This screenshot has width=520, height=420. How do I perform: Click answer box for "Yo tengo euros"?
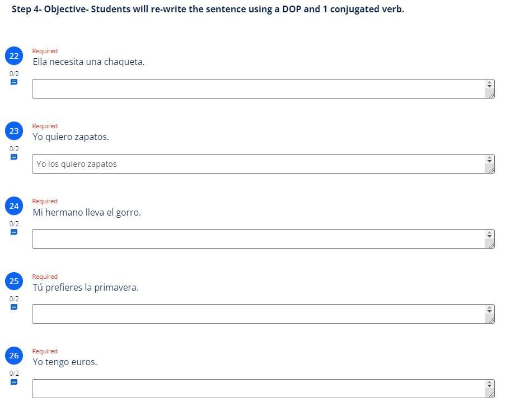point(257,389)
